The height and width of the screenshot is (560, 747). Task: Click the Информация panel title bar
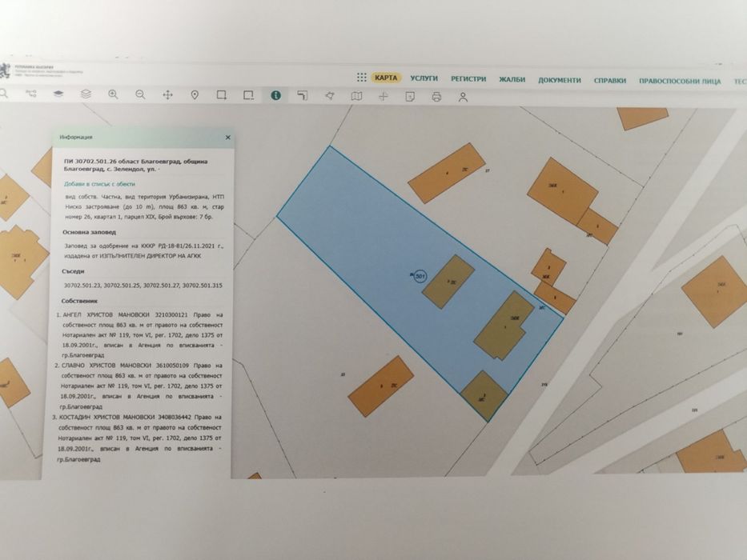[143, 137]
